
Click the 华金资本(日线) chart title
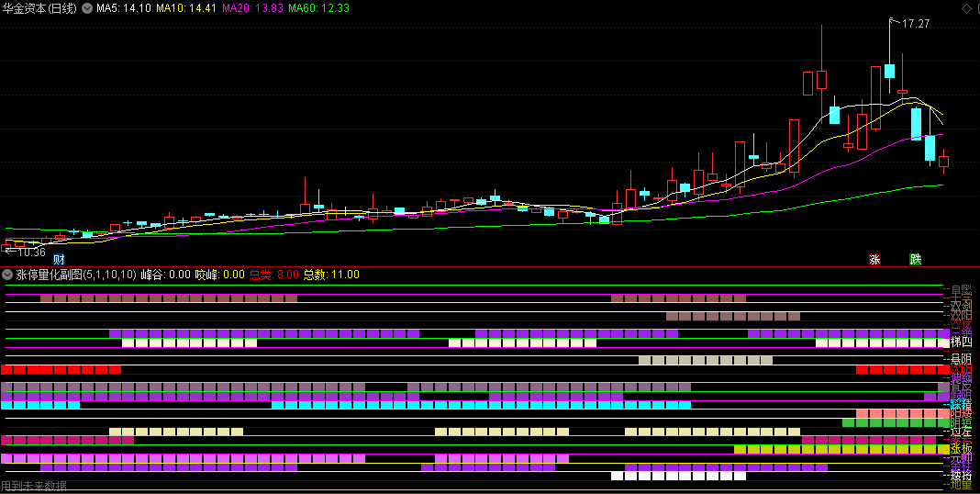tap(39, 9)
